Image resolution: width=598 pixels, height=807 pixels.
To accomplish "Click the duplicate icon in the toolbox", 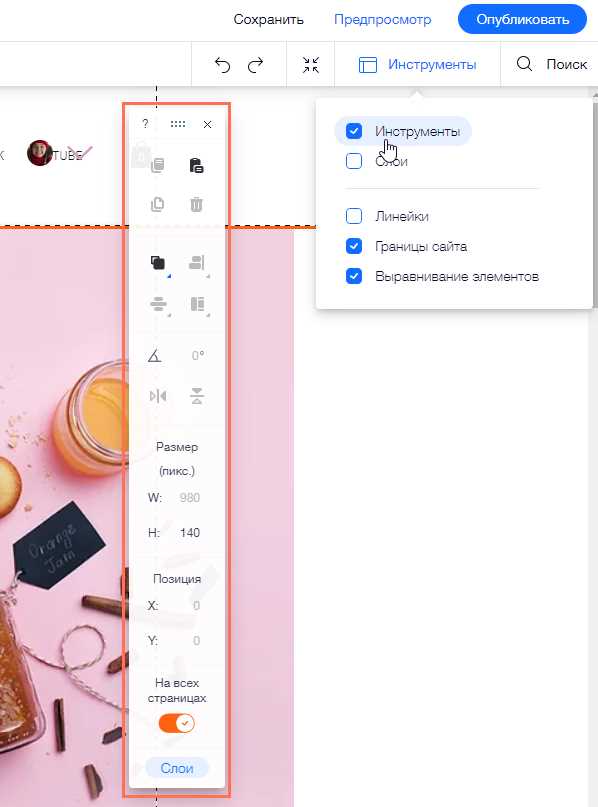I will [x=157, y=204].
